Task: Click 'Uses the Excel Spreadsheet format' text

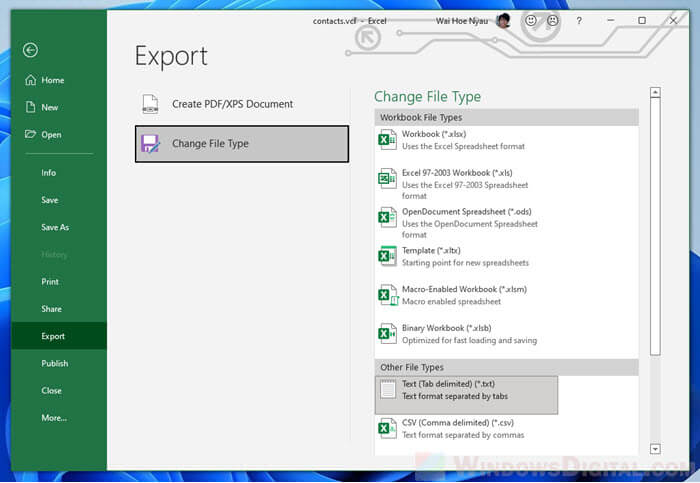Action: (x=463, y=146)
